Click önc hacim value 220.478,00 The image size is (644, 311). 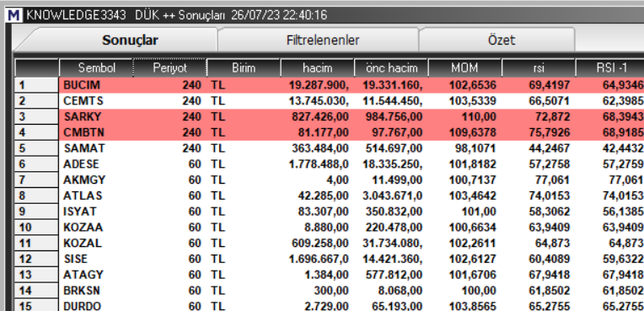[x=394, y=228]
